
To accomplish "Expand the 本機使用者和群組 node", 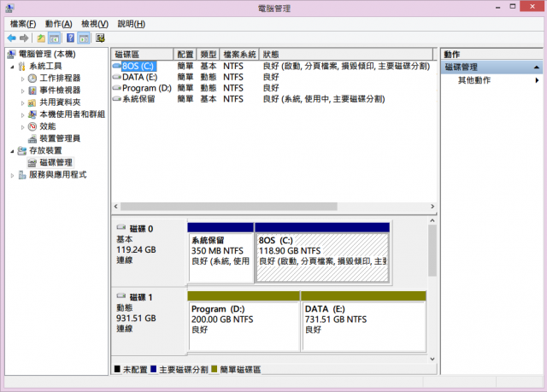I will click(23, 115).
